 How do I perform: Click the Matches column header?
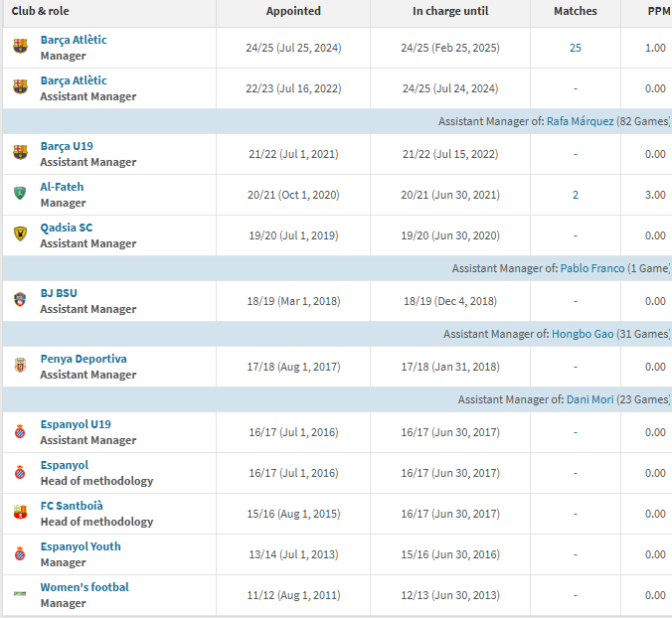click(576, 11)
